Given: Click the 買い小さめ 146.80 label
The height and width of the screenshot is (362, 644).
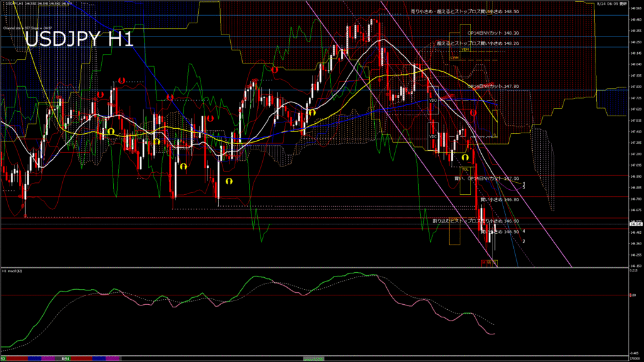Looking at the screenshot, I should 499,199.
